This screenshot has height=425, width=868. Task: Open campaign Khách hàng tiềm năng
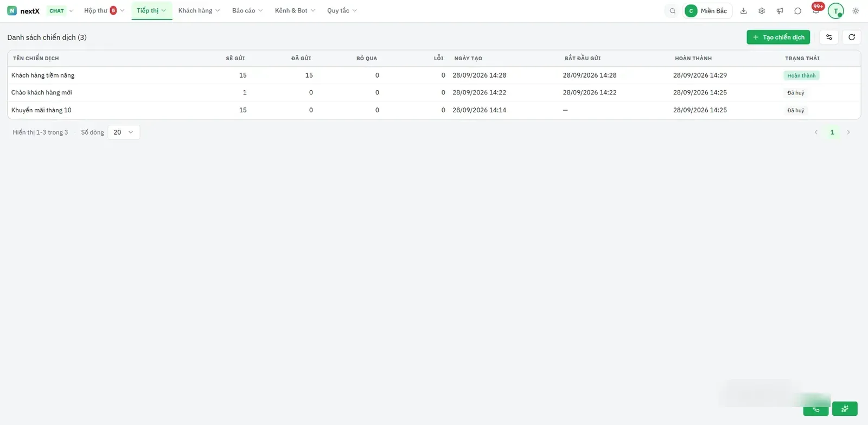[x=43, y=75]
